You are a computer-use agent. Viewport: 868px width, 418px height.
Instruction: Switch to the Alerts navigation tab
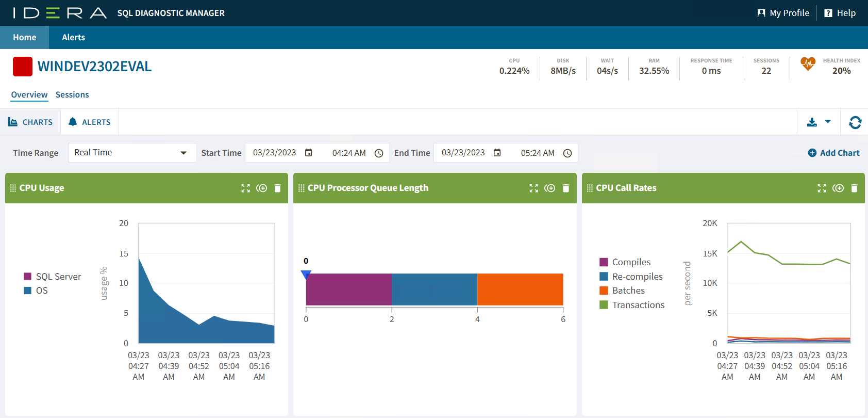[74, 37]
